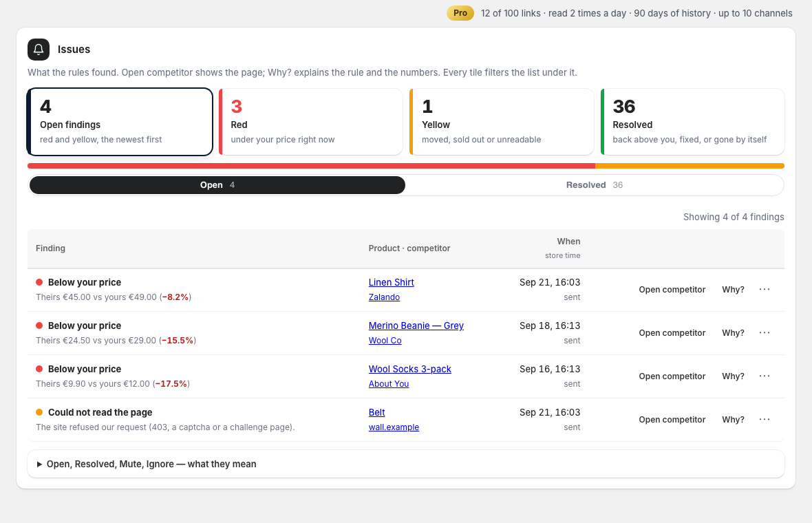
Task: Open more options for Wool Socks row
Action: 765,376
